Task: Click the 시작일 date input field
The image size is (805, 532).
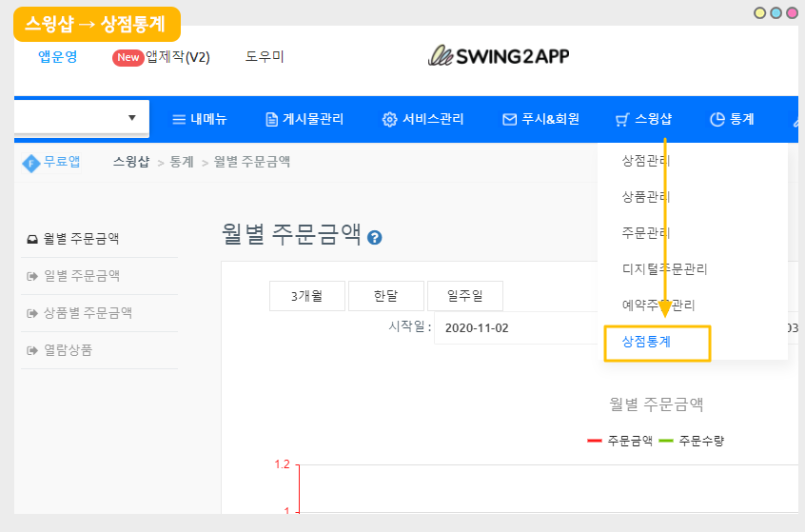Action: (514, 327)
